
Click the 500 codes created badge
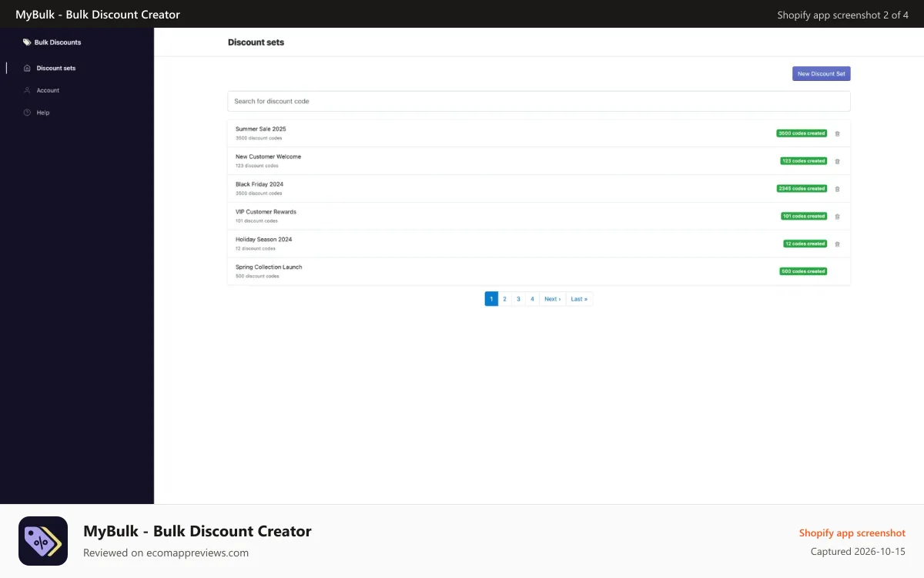pyautogui.click(x=803, y=271)
